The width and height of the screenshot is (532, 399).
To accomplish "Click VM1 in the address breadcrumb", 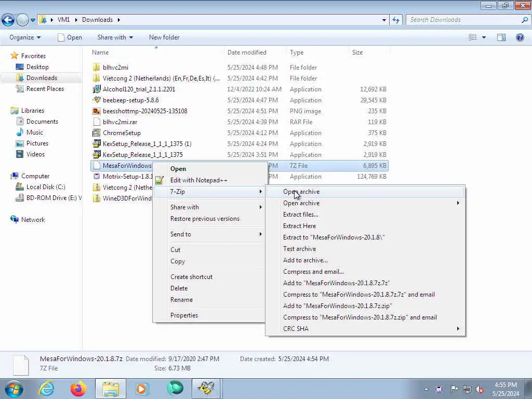I will [63, 20].
